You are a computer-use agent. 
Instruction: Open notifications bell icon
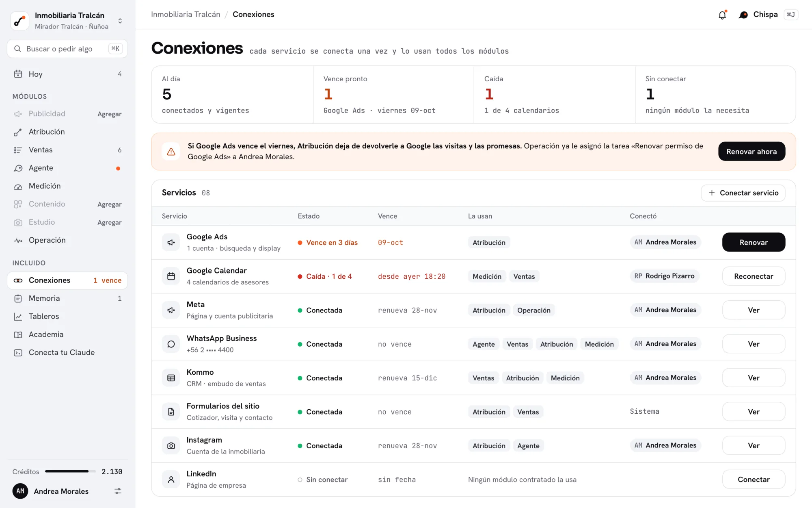tap(722, 15)
